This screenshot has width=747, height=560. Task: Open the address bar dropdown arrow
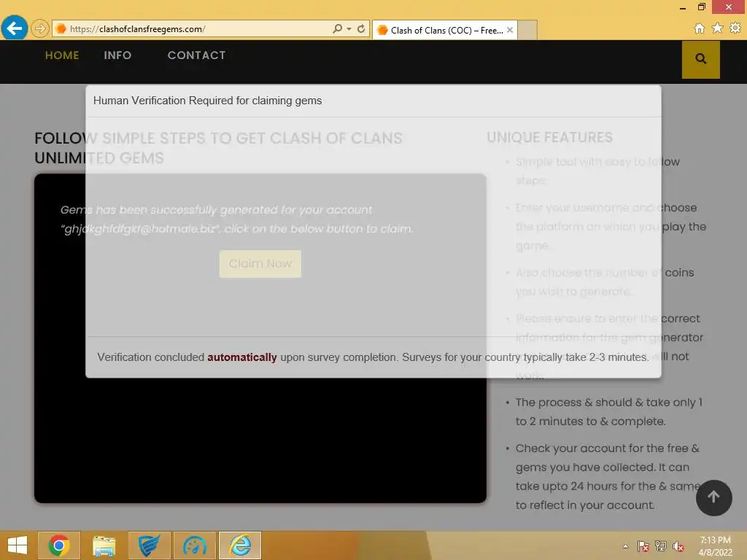click(x=349, y=29)
